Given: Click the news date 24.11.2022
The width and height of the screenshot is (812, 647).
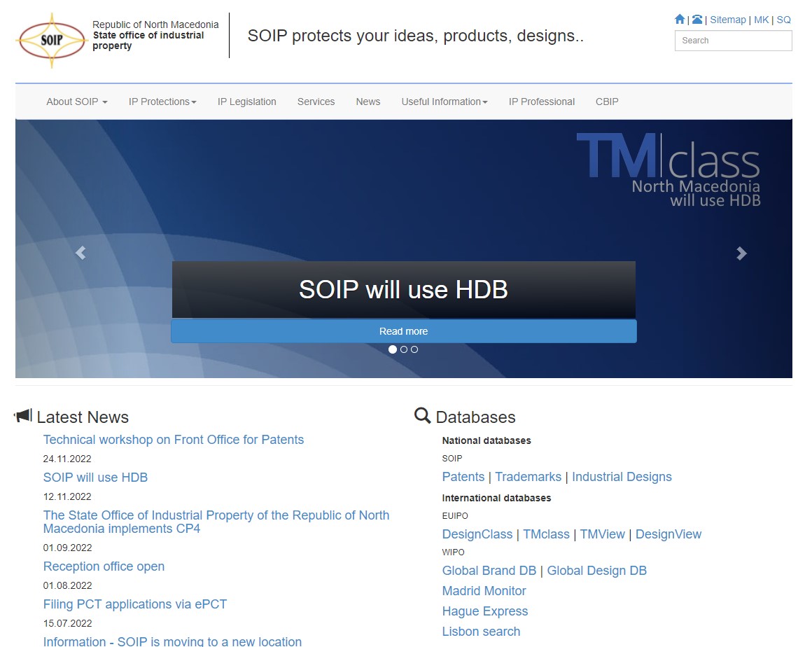Looking at the screenshot, I should (x=67, y=459).
